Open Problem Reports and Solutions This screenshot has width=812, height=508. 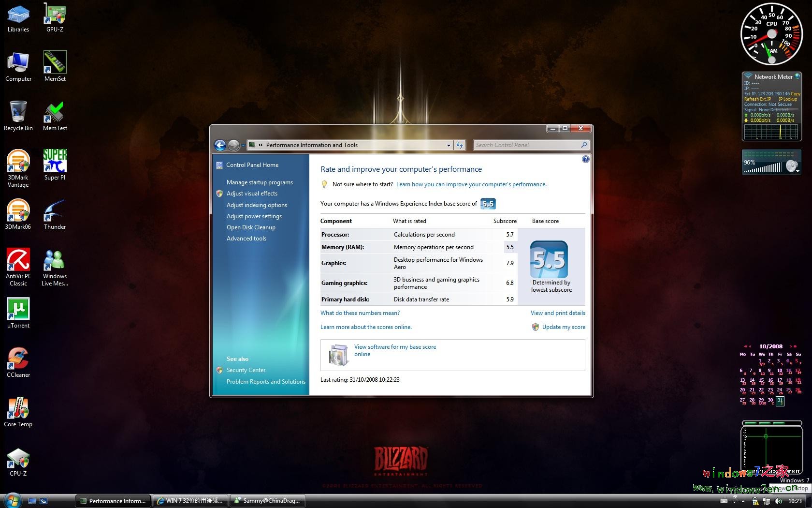click(x=266, y=382)
